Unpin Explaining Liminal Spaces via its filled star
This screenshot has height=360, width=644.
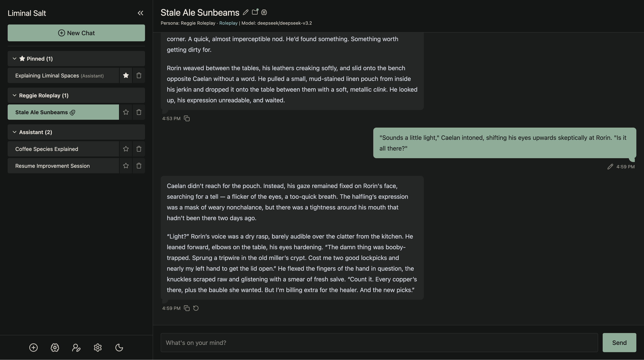point(126,75)
